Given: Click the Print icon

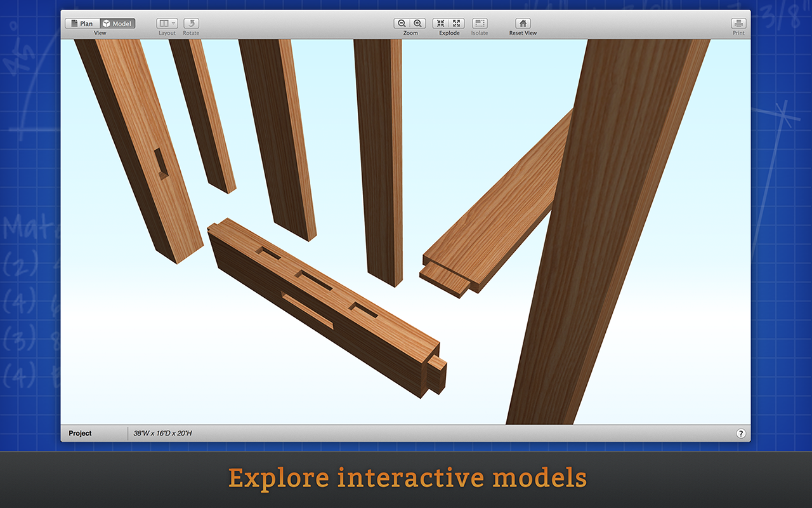Looking at the screenshot, I should click(x=738, y=23).
